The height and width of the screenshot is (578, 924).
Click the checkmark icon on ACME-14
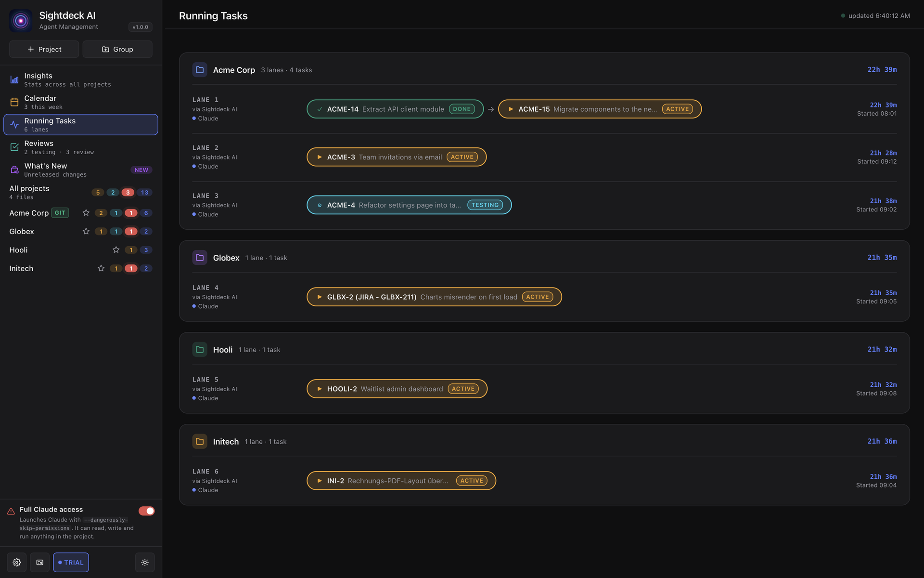pos(320,109)
